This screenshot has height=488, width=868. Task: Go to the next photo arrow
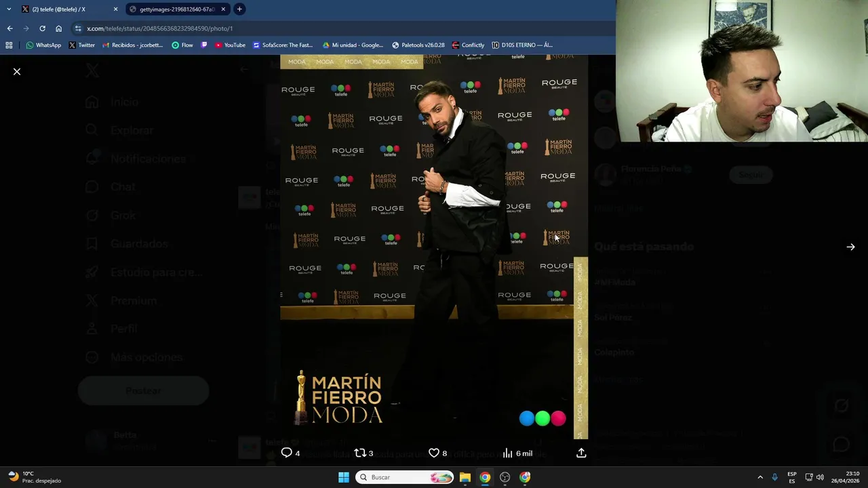850,247
